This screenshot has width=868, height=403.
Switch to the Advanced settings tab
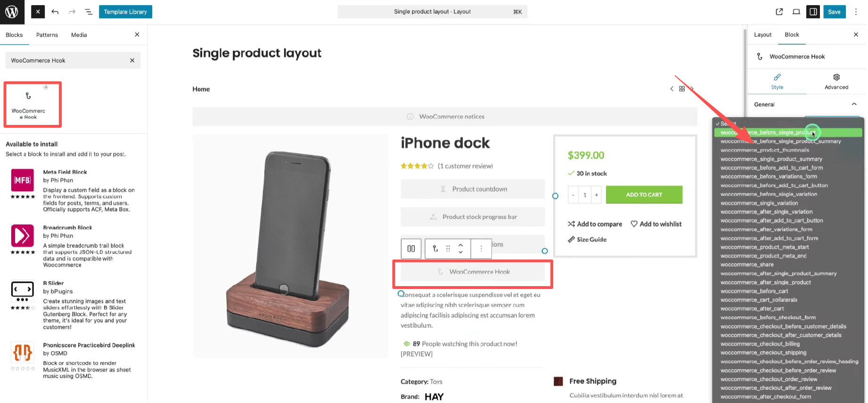click(836, 81)
